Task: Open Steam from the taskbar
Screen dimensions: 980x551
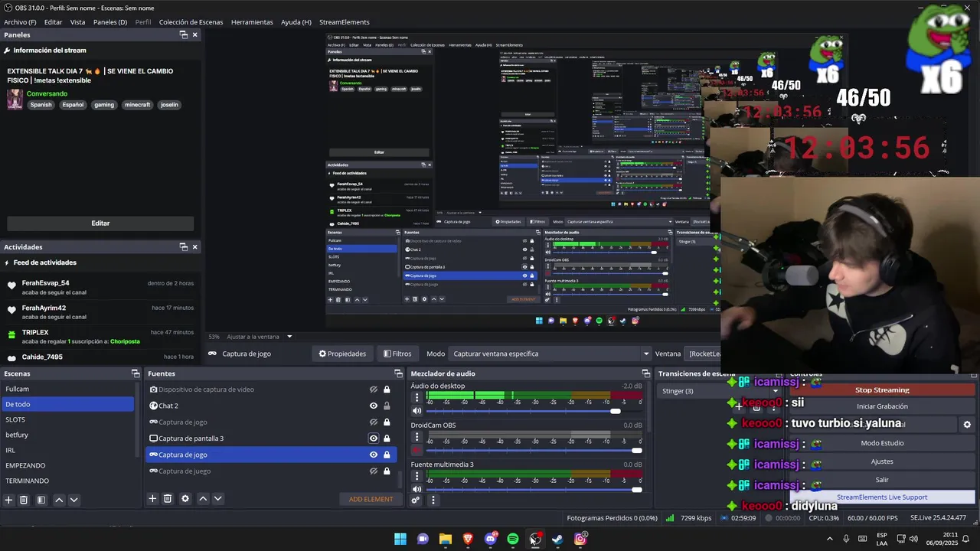Action: pyautogui.click(x=557, y=539)
